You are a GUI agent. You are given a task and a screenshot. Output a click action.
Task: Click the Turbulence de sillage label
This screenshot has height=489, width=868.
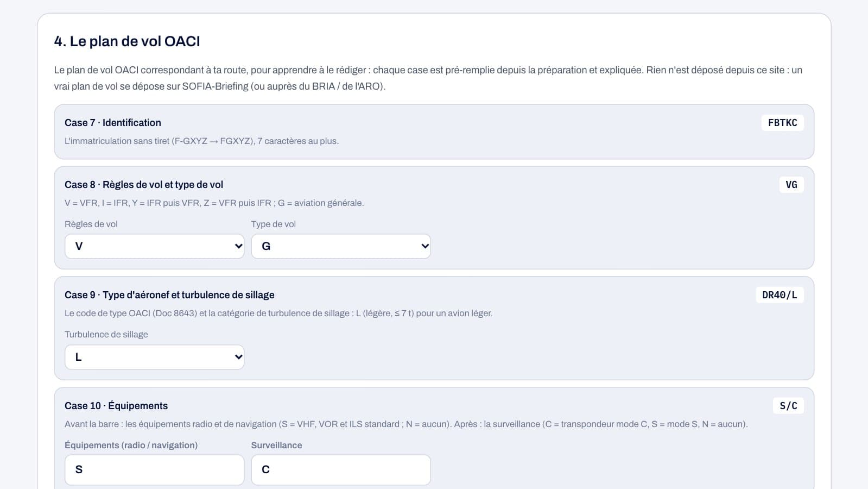pyautogui.click(x=106, y=335)
